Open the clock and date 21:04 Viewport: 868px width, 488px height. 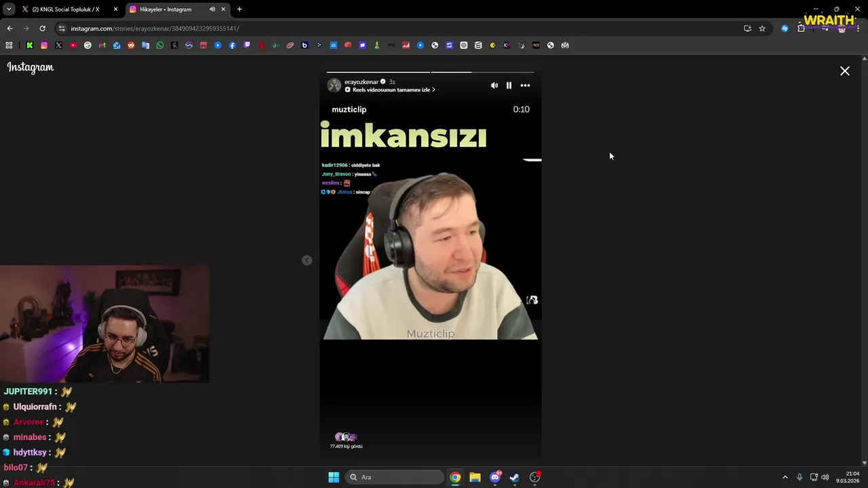coord(848,477)
